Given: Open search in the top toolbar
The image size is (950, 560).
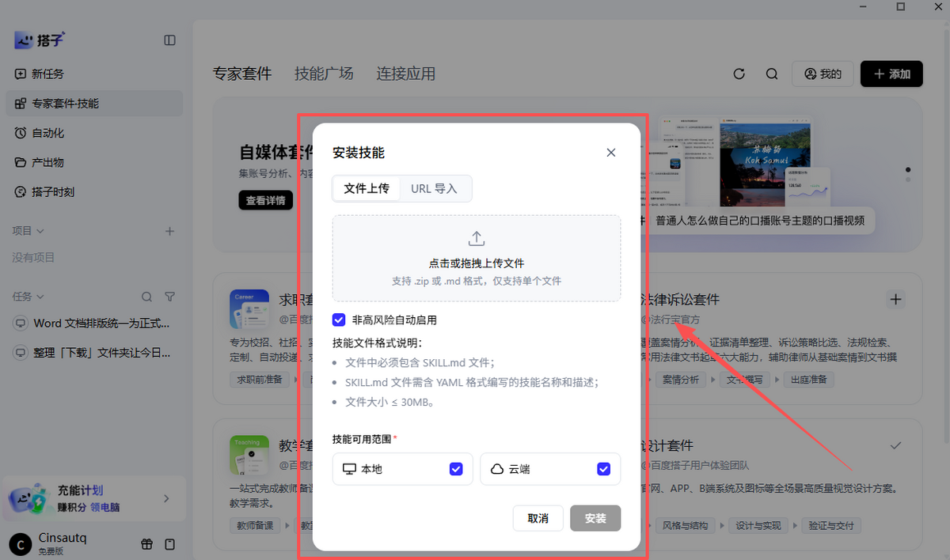Looking at the screenshot, I should click(772, 74).
